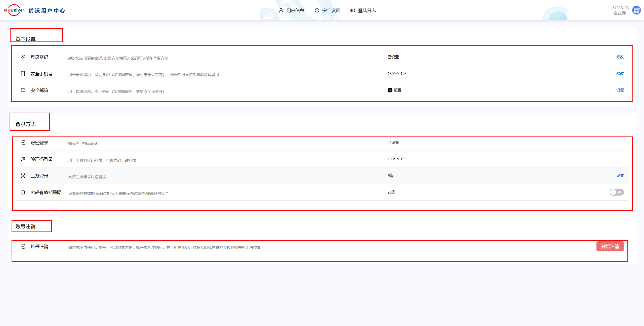Switch to the 登陆日志 tab

point(363,11)
